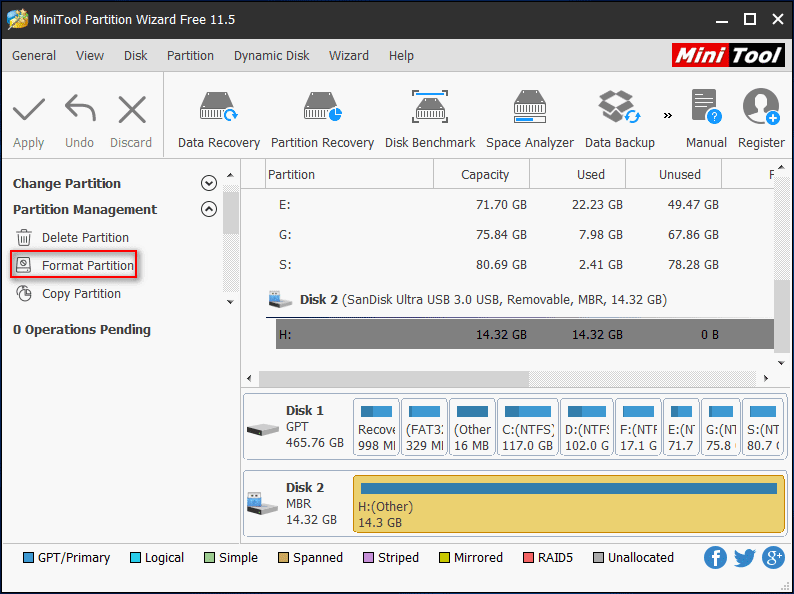The width and height of the screenshot is (794, 594).
Task: Launch Partition Recovery from toolbar
Action: (322, 119)
